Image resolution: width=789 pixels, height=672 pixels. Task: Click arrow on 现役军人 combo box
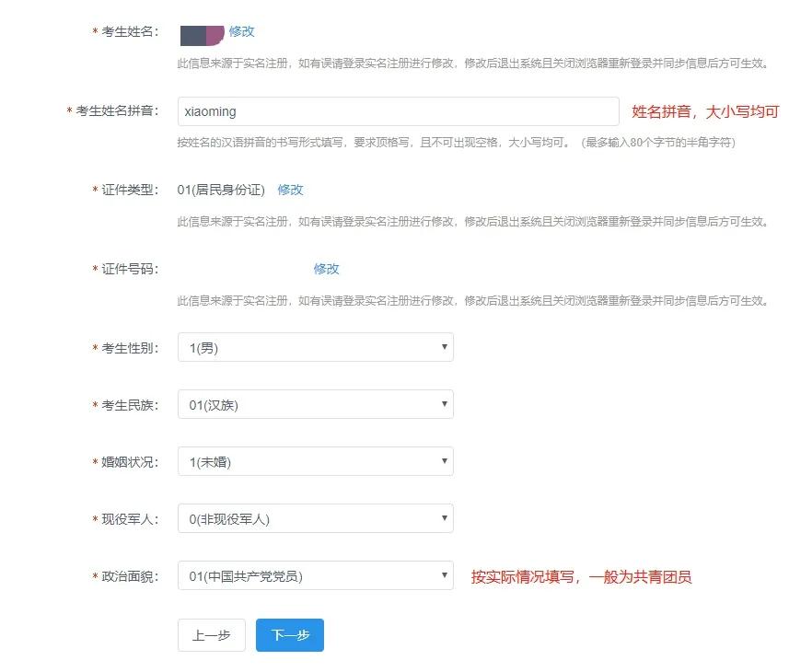click(x=444, y=518)
